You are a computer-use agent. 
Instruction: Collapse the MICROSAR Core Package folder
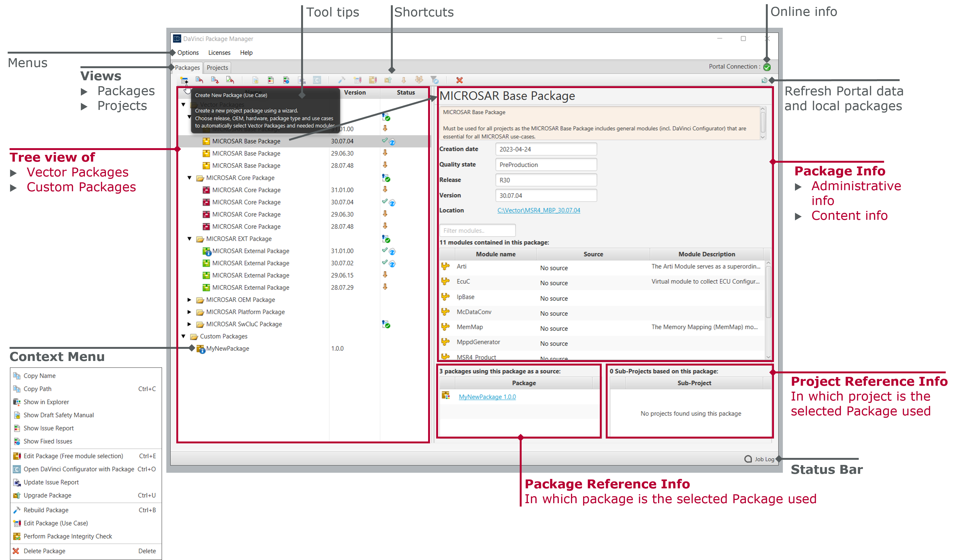click(x=190, y=178)
